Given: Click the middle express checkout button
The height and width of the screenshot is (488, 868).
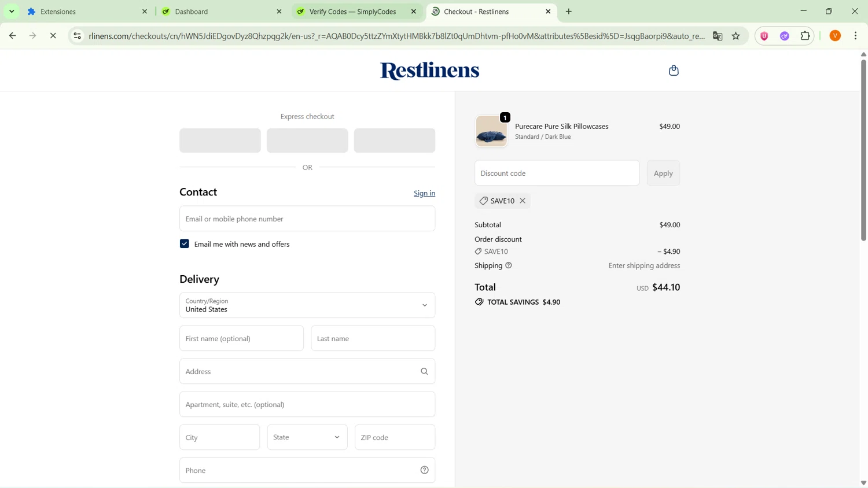Looking at the screenshot, I should [307, 141].
